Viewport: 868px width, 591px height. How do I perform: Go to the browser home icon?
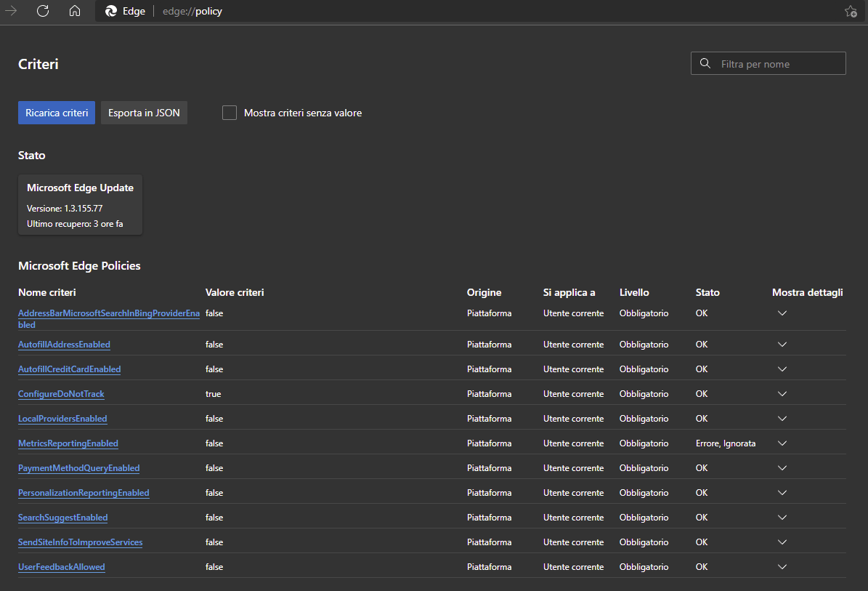point(75,11)
